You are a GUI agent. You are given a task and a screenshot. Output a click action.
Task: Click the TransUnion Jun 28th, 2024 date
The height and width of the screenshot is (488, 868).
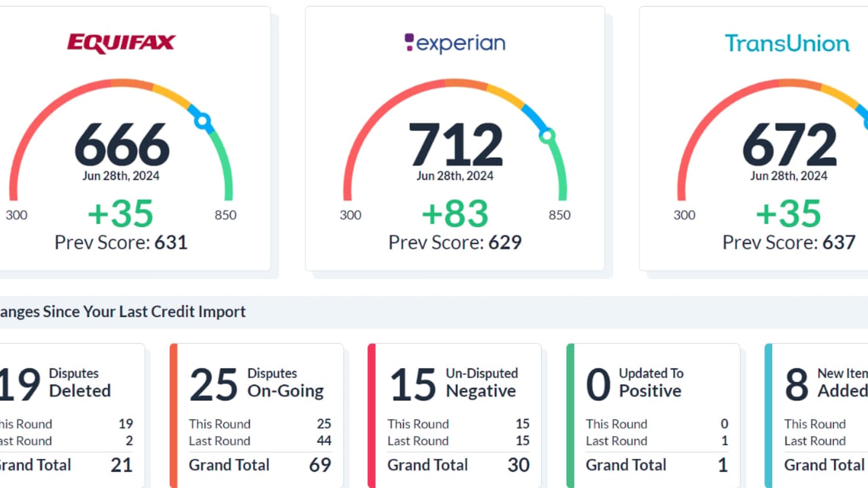click(789, 176)
